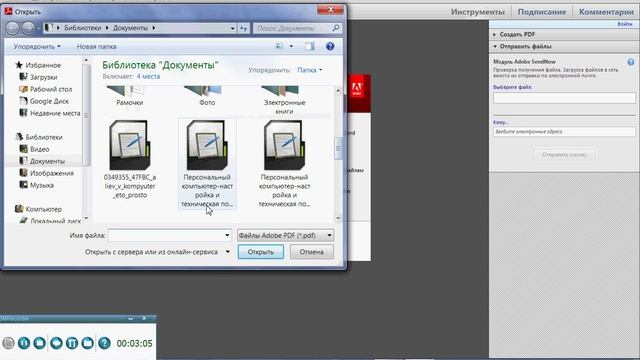Viewport: 640px width, 360px height.
Task: Click the Выберите файл input field
Action: click(564, 98)
